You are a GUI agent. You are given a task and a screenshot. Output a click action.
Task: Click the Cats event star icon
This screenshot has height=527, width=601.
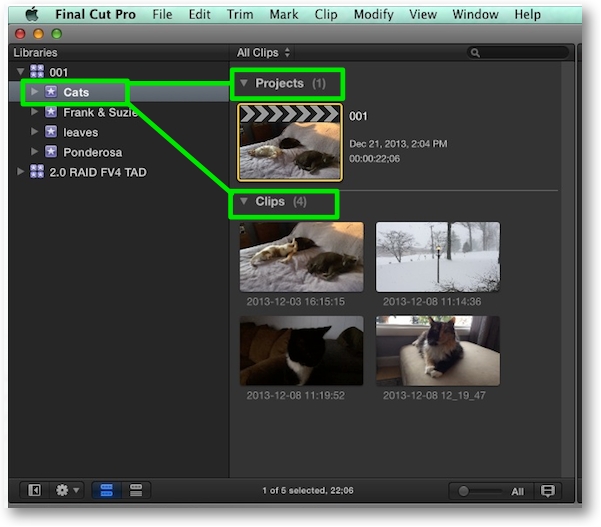51,92
